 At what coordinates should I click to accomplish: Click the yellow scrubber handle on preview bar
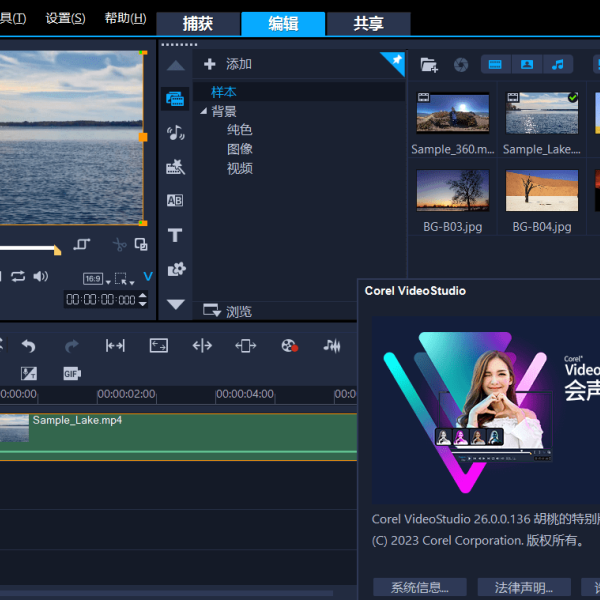[57, 250]
